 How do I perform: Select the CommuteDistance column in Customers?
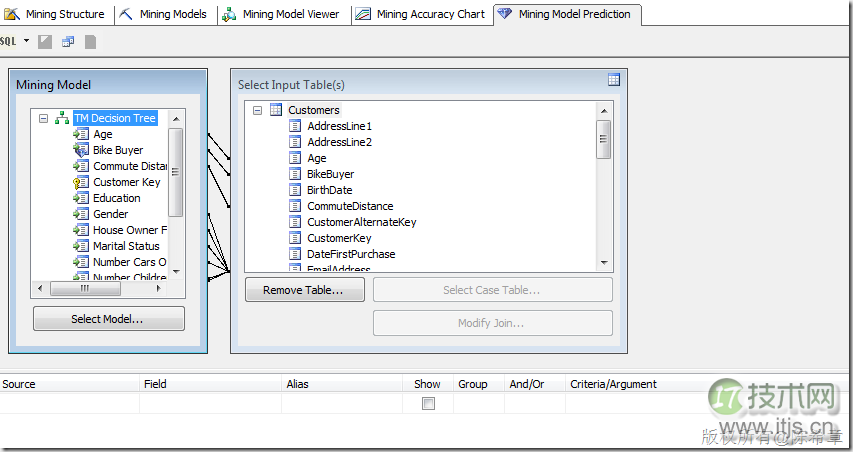point(350,206)
